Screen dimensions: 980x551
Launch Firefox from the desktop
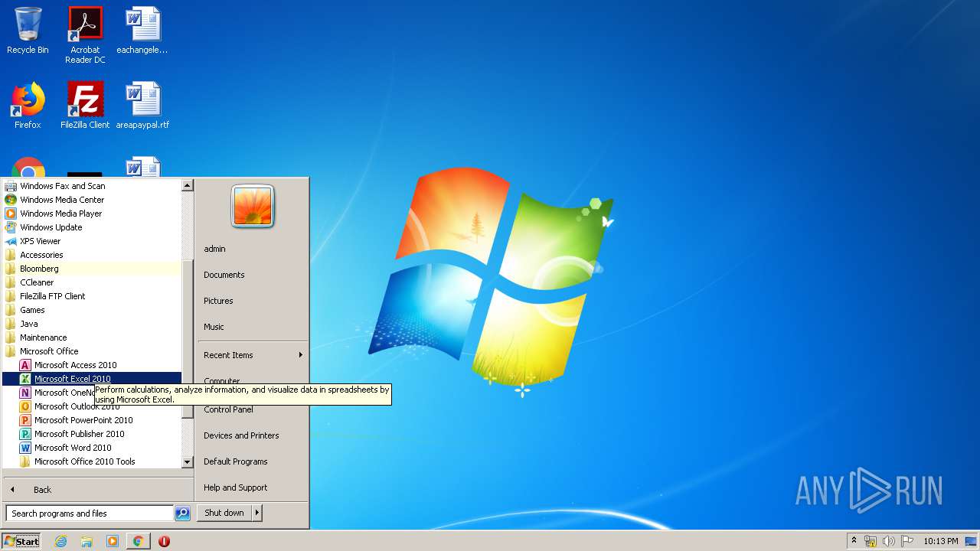click(28, 106)
